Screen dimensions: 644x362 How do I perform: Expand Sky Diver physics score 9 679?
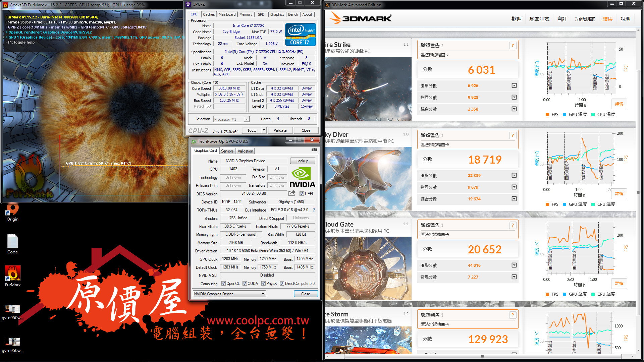[514, 187]
